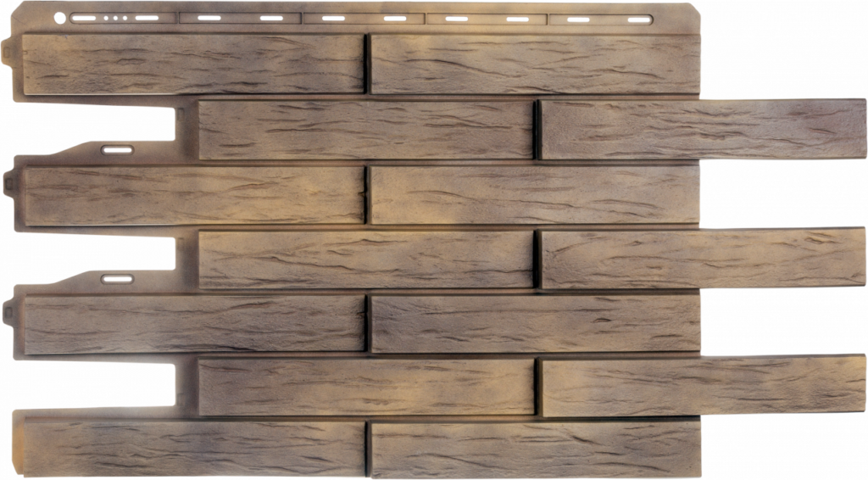Image resolution: width=868 pixels, height=480 pixels.
Task: Select the left brick in the sixth row
Action: tap(365, 387)
